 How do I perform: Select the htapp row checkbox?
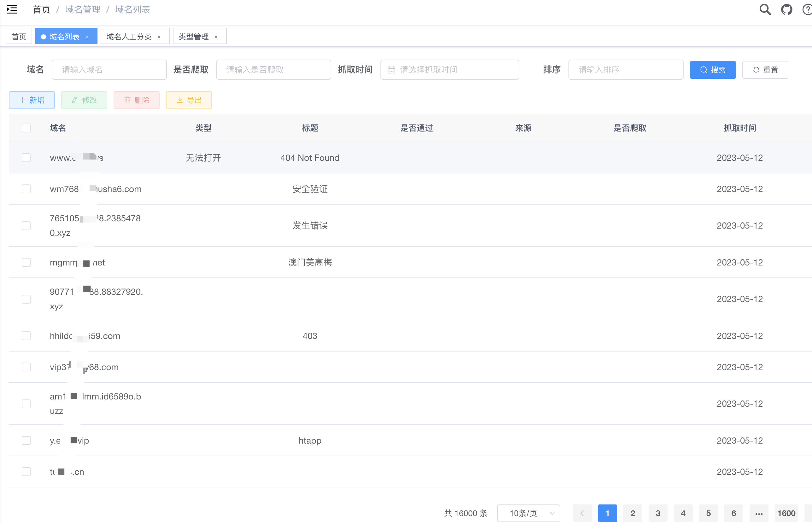click(x=26, y=440)
